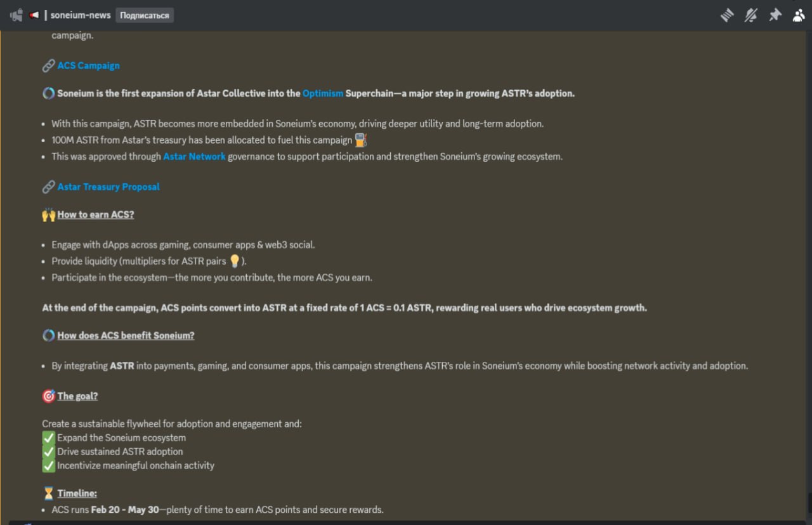Viewport: 812px width, 525px height.
Task: Open the Astar Network link
Action: click(x=194, y=156)
